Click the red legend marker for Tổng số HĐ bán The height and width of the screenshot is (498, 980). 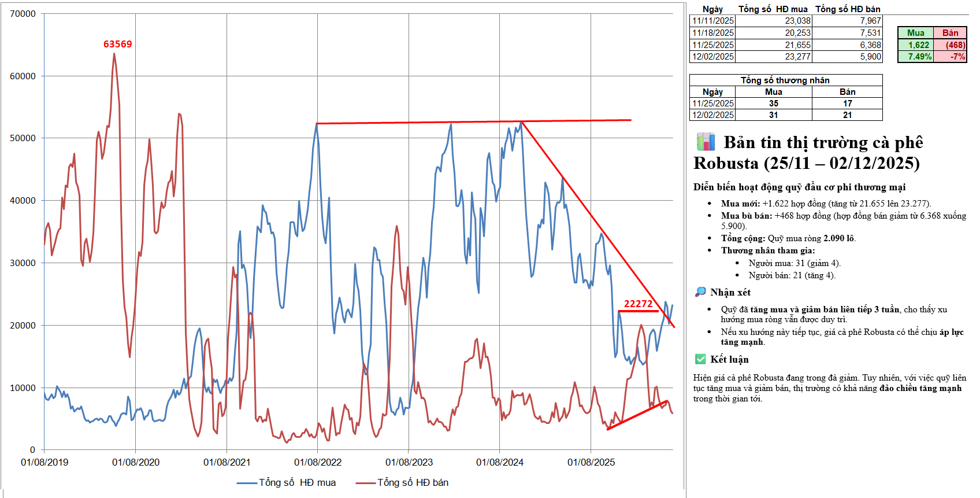366,483
